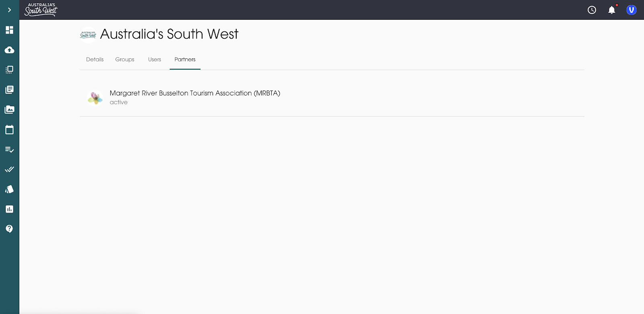The image size is (644, 314).
Task: Open the library books icon in sidebar
Action: pos(9,89)
